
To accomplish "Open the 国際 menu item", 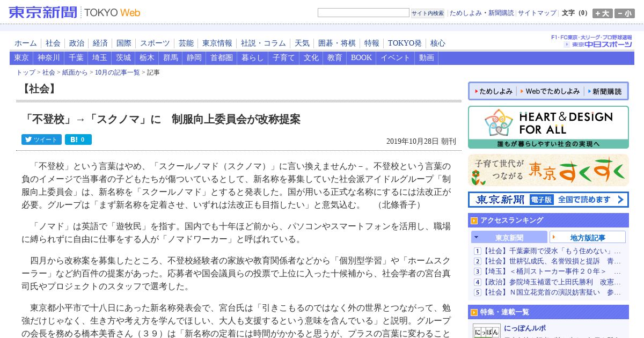I will point(124,43).
